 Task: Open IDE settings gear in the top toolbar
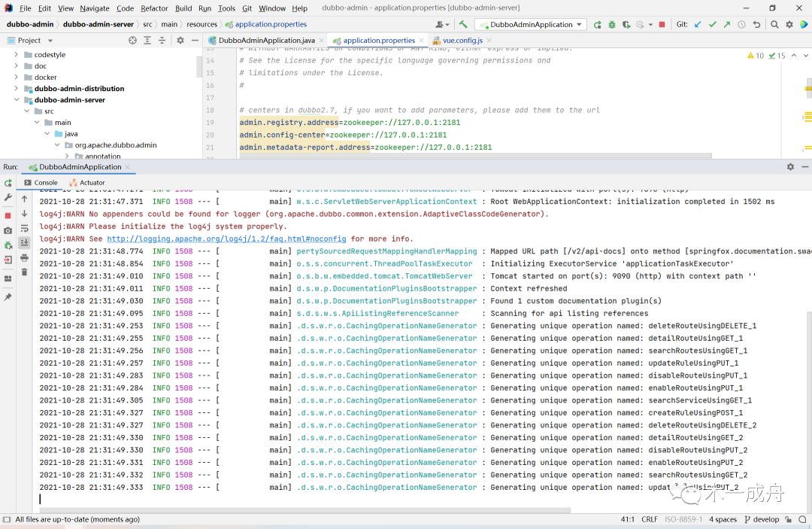pos(789,24)
